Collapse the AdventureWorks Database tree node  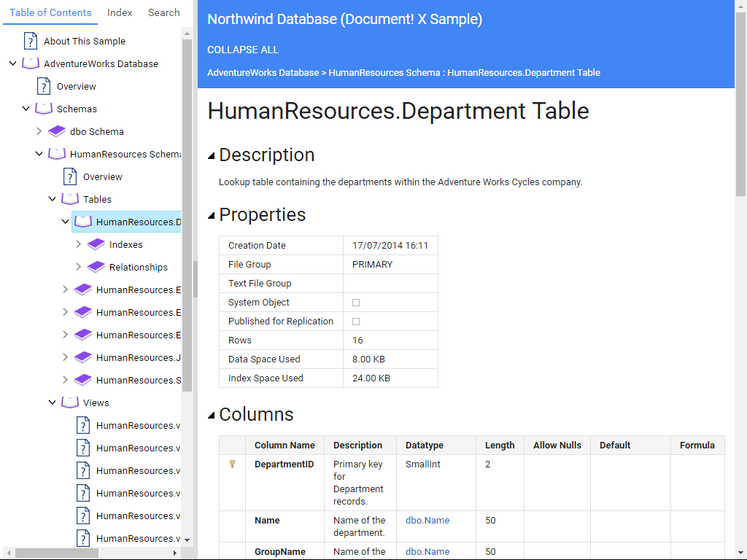[x=13, y=63]
